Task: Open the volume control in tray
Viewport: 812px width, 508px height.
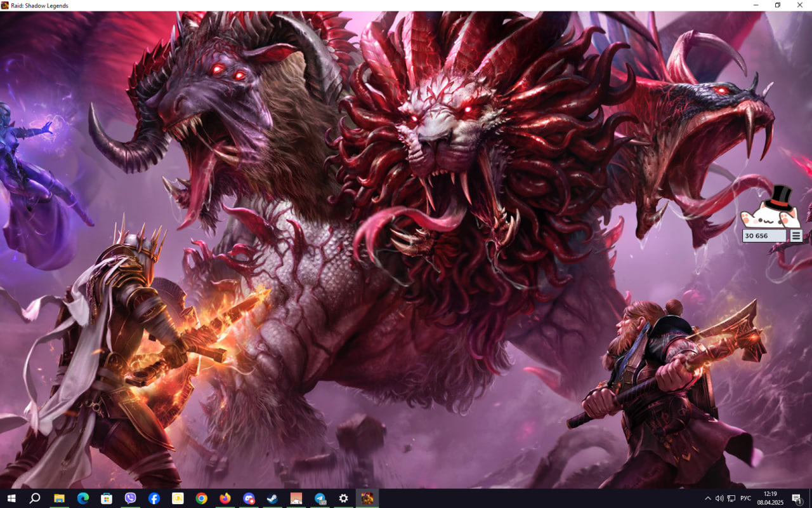Action: 719,498
